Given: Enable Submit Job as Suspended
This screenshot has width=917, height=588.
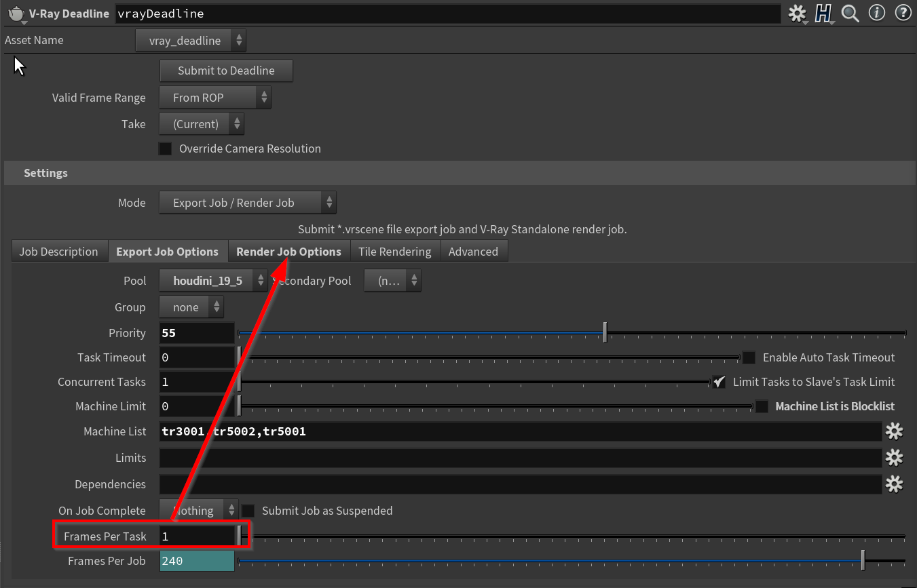Looking at the screenshot, I should click(x=248, y=511).
